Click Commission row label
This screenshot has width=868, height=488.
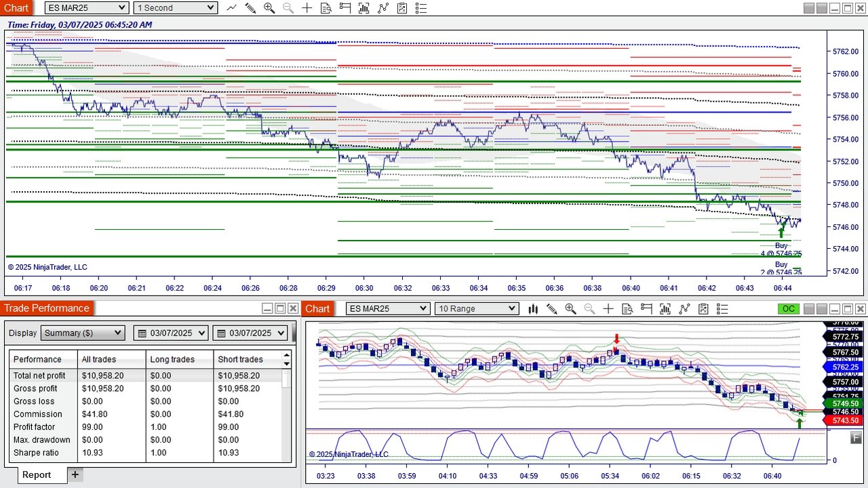[38, 414]
